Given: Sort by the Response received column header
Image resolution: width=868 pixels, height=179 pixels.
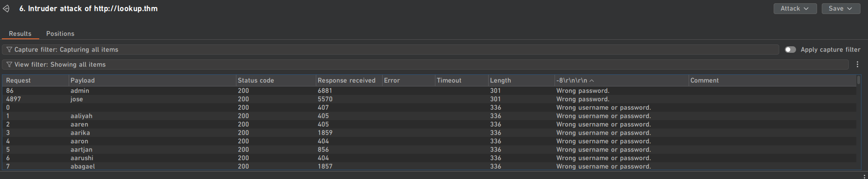Looking at the screenshot, I should (x=349, y=80).
